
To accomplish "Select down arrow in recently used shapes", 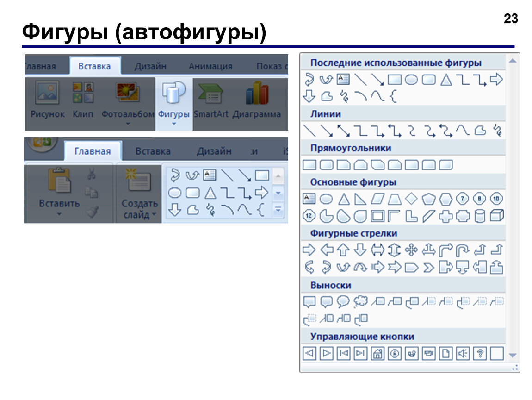I will 309,96.
